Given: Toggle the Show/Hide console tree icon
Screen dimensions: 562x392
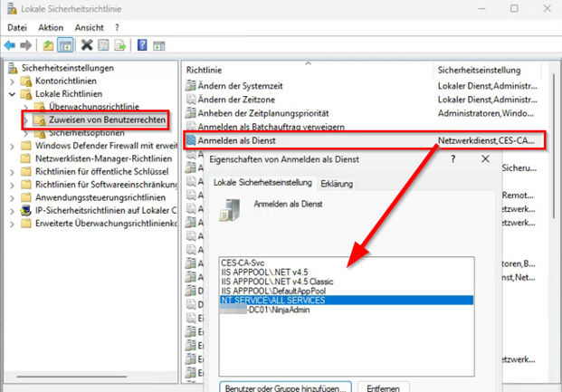Looking at the screenshot, I should point(65,45).
